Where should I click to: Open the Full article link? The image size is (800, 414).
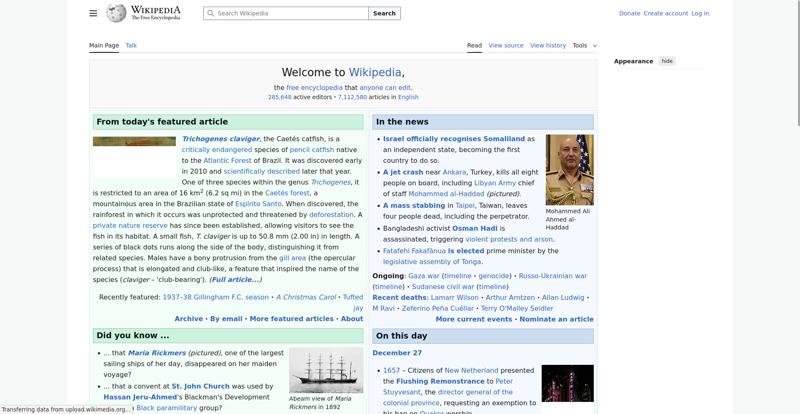pyautogui.click(x=235, y=279)
